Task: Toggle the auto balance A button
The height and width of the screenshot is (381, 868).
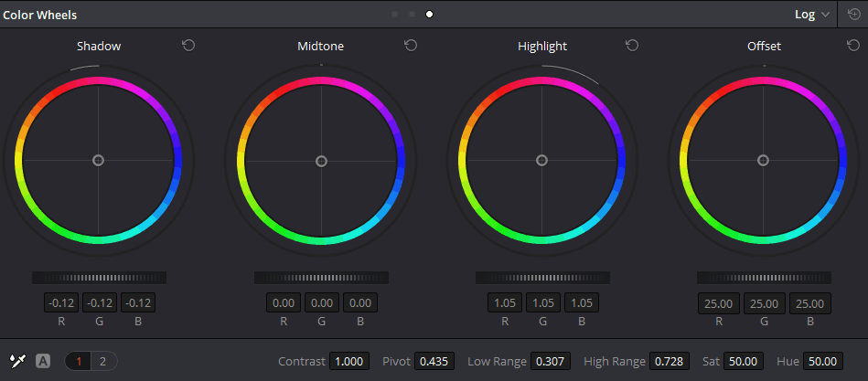Action: pyautogui.click(x=43, y=362)
